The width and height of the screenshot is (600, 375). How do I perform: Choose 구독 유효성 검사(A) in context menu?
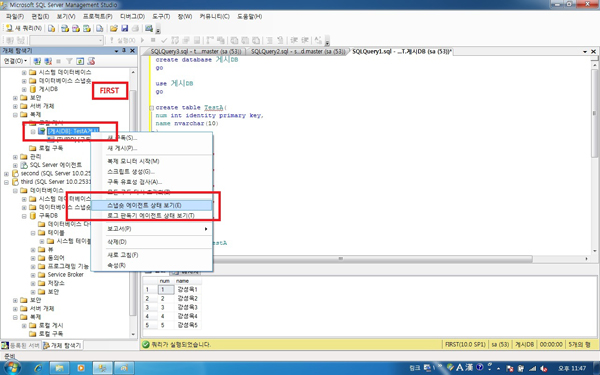152,182
